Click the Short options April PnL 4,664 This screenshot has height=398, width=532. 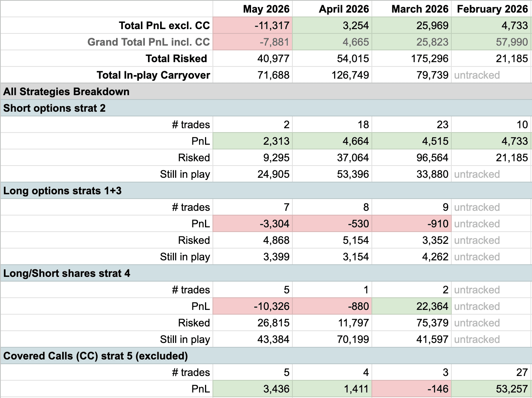(x=332, y=141)
